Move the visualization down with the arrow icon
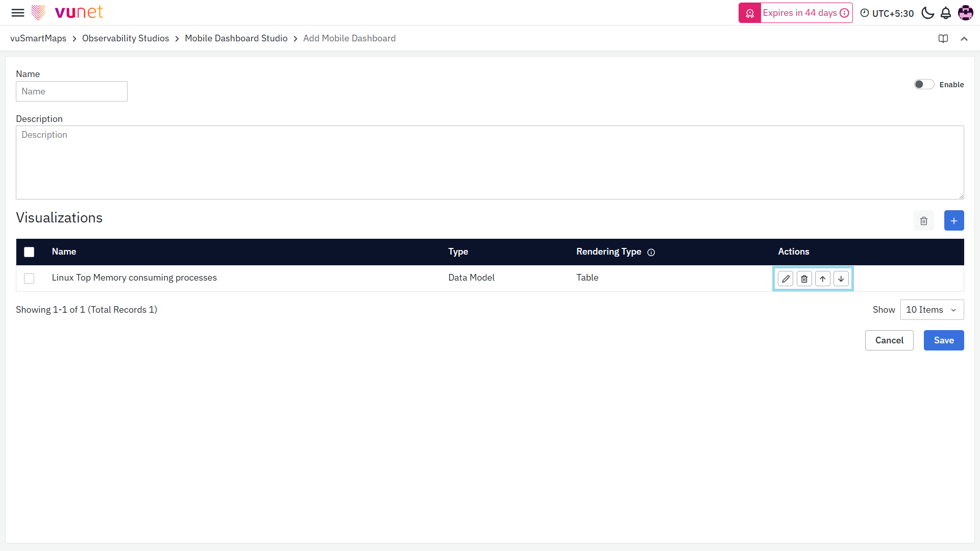Image resolution: width=980 pixels, height=551 pixels. pyautogui.click(x=841, y=279)
